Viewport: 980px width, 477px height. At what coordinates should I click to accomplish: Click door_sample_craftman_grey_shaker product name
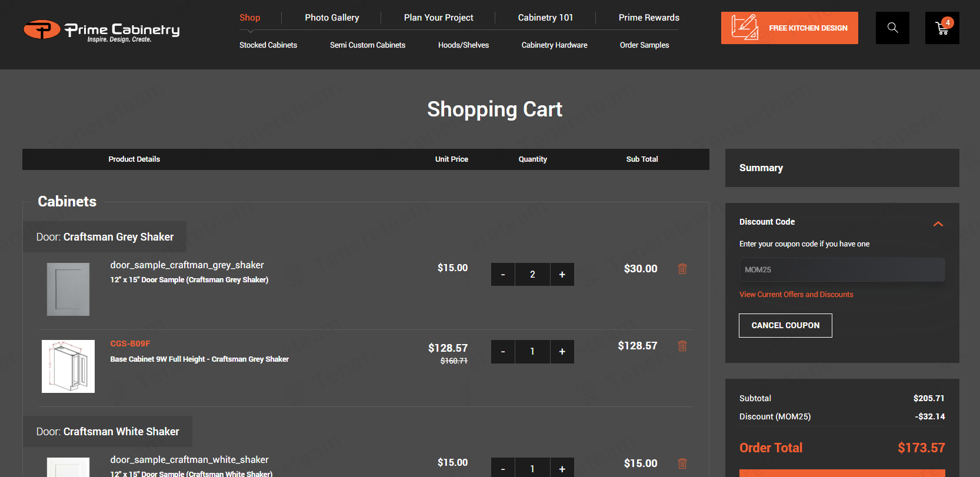(x=187, y=265)
